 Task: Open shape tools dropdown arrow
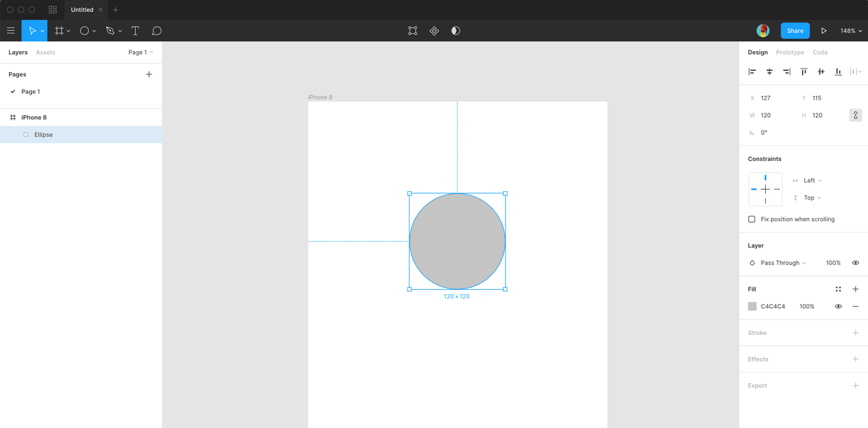coord(94,32)
